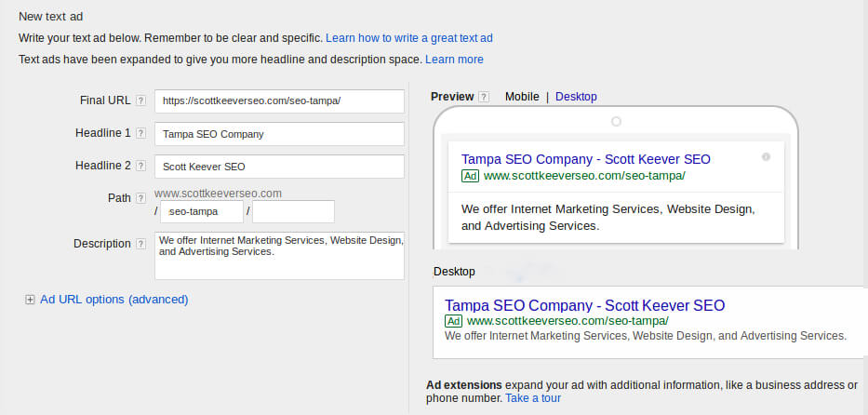Click into the Headline 1 field
Viewport: 868px width, 415px height.
pos(279,134)
